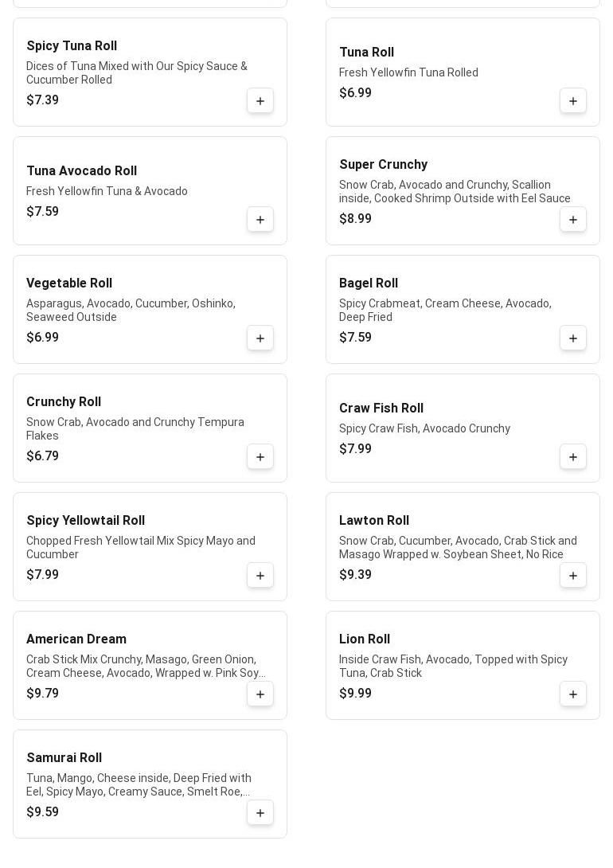Add Spicy Yellowtail Roll to order
Viewport: 613px width, 868px height.
260,576
